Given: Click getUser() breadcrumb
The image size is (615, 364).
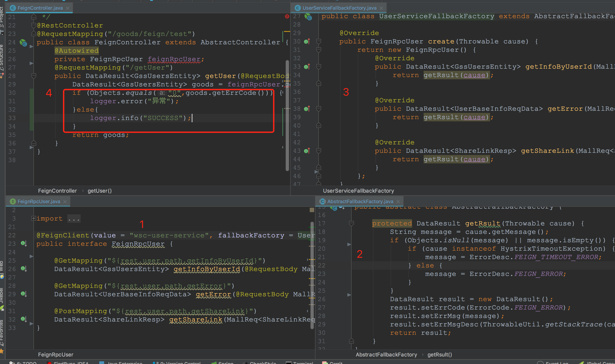Looking at the screenshot, I should click(100, 191).
